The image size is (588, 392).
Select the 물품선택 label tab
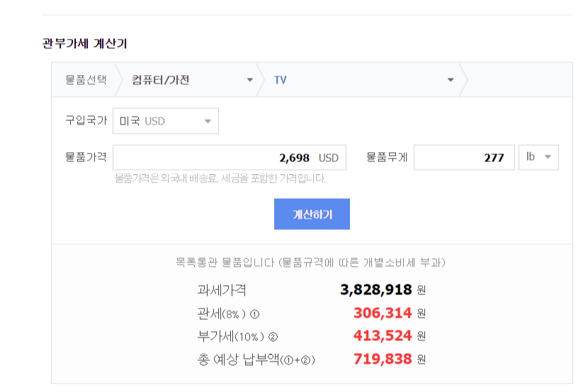click(x=85, y=80)
